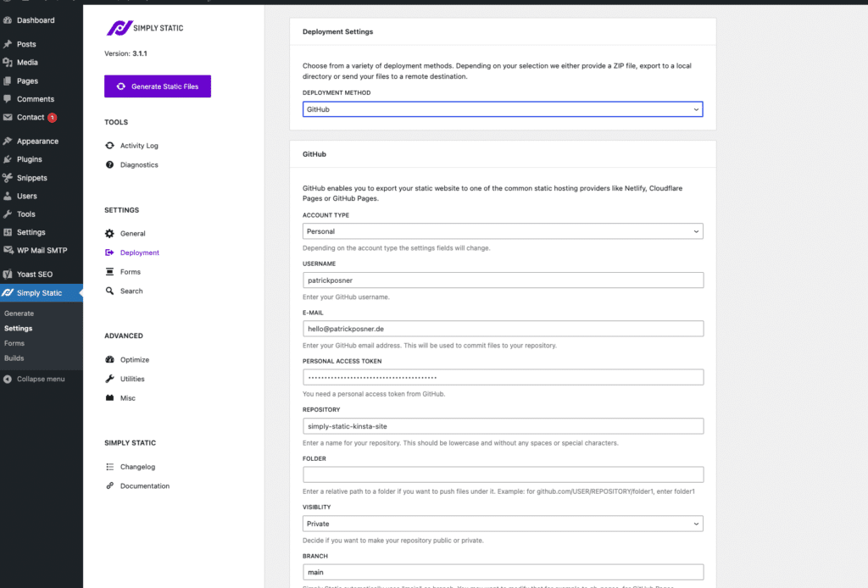This screenshot has height=588, width=868.
Task: Click the Simply Static sidebar icon
Action: point(7,292)
